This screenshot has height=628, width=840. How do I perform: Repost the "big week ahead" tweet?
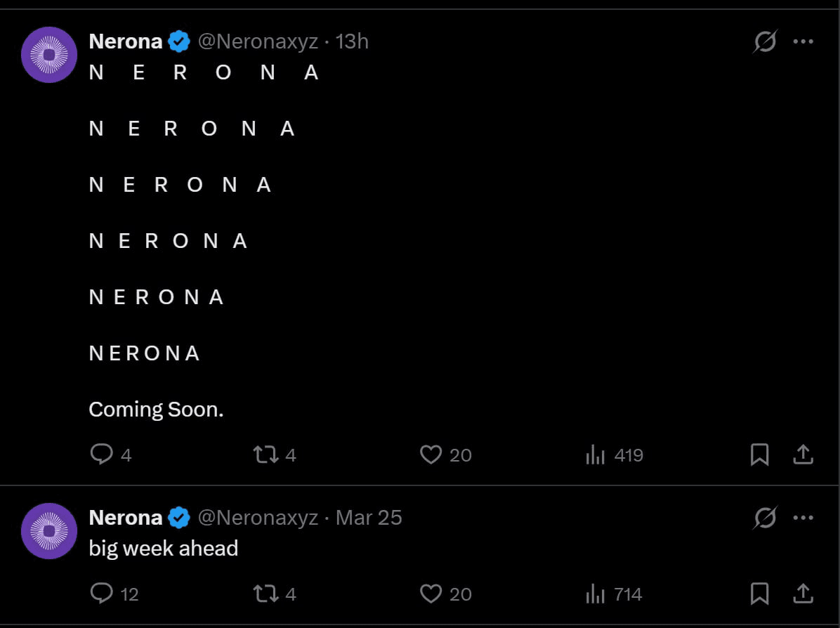tap(266, 594)
